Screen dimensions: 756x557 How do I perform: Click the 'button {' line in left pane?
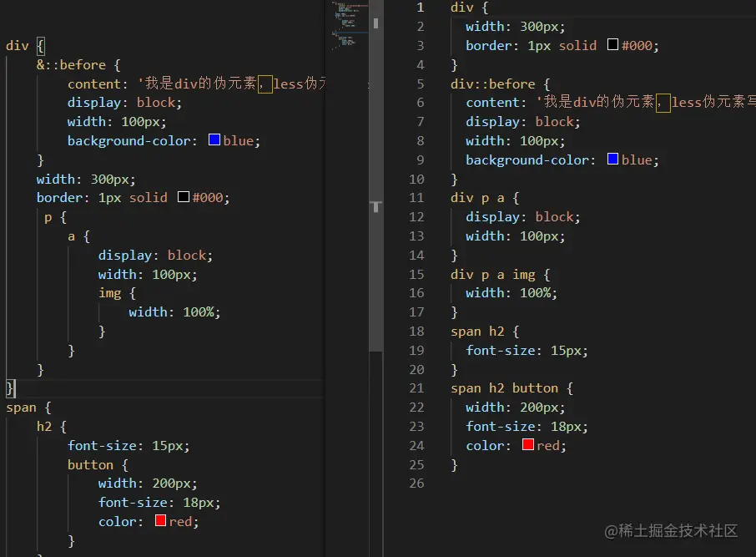98,465
